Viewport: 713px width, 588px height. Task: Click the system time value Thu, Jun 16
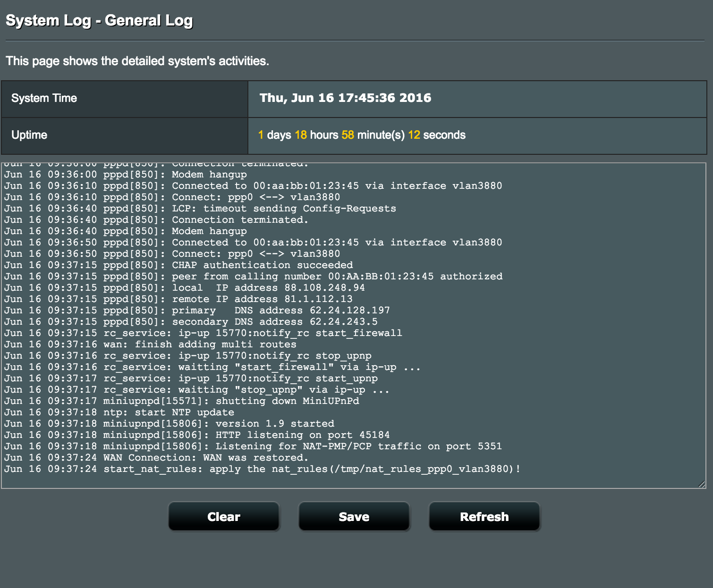pos(345,98)
